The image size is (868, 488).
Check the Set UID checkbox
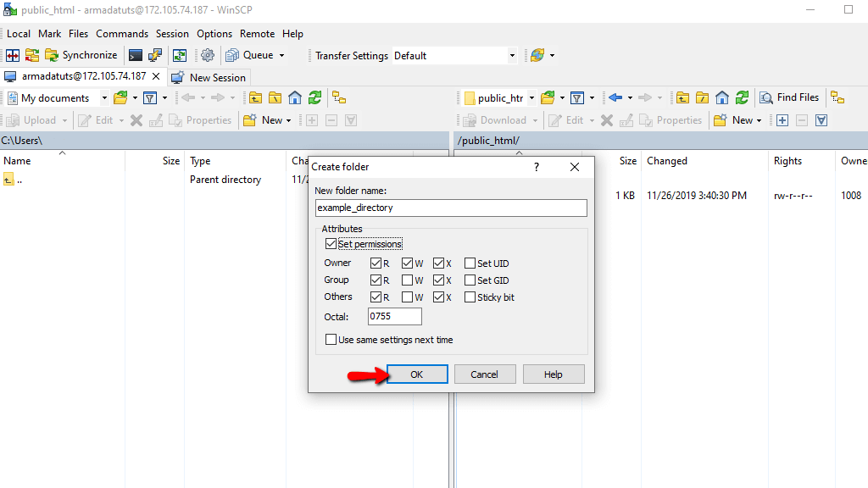pyautogui.click(x=470, y=263)
